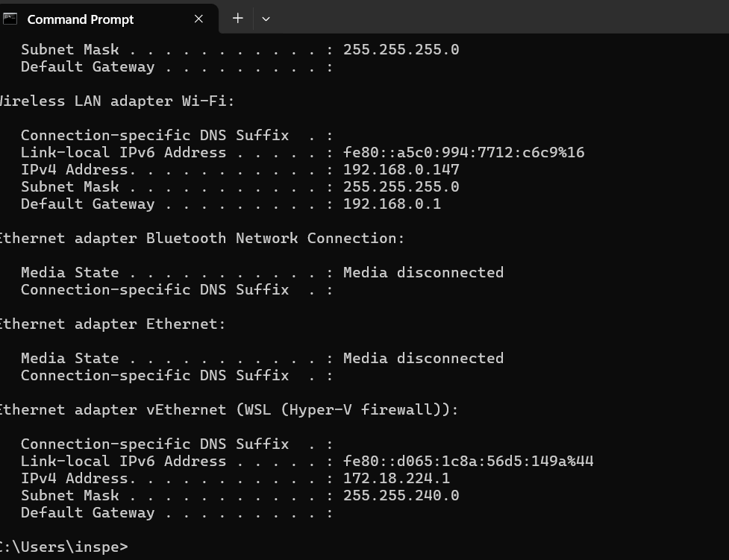Expand the new tab profile dropdown chevron
Viewport: 729px width, 560px height.
click(x=266, y=19)
